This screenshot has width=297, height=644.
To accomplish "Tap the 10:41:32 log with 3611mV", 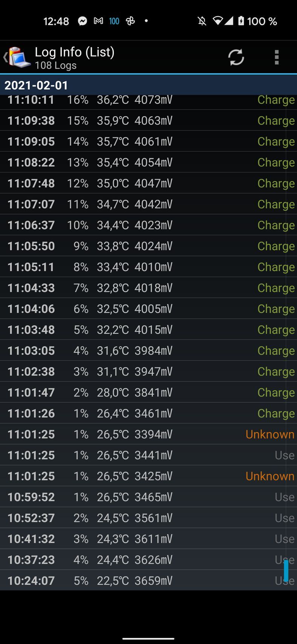I will coord(148,539).
